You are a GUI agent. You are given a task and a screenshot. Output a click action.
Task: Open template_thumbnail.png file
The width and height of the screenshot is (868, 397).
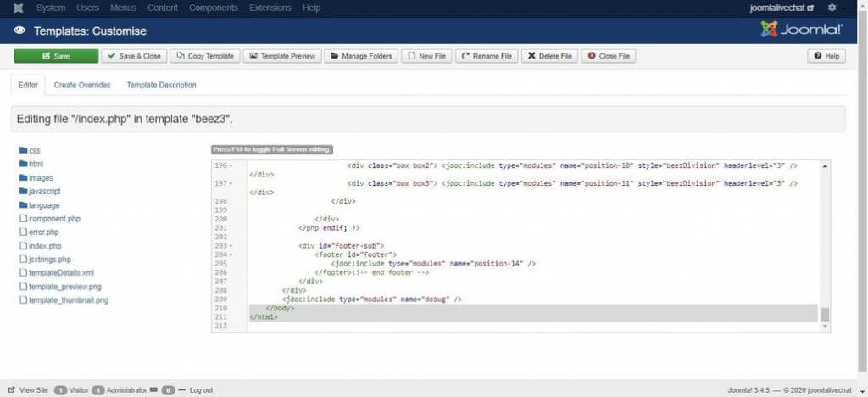(64, 300)
